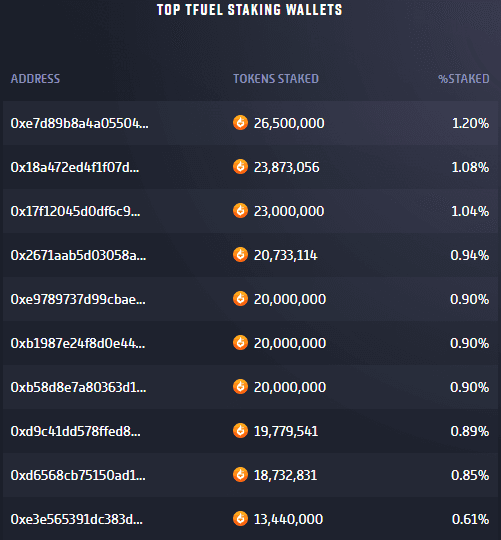This screenshot has height=540, width=501.
Task: Click the TFuel icon beside 18,732,831
Action: [x=240, y=475]
